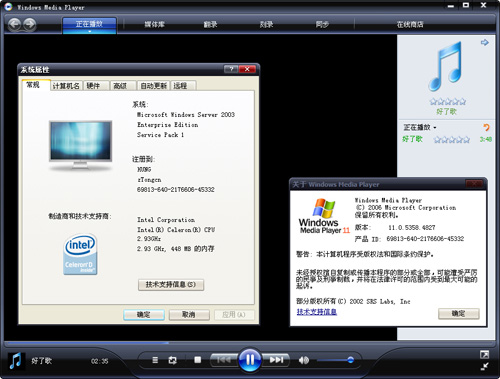Mute the sound with the speaker icon
The image size is (500, 379).
pos(304,360)
